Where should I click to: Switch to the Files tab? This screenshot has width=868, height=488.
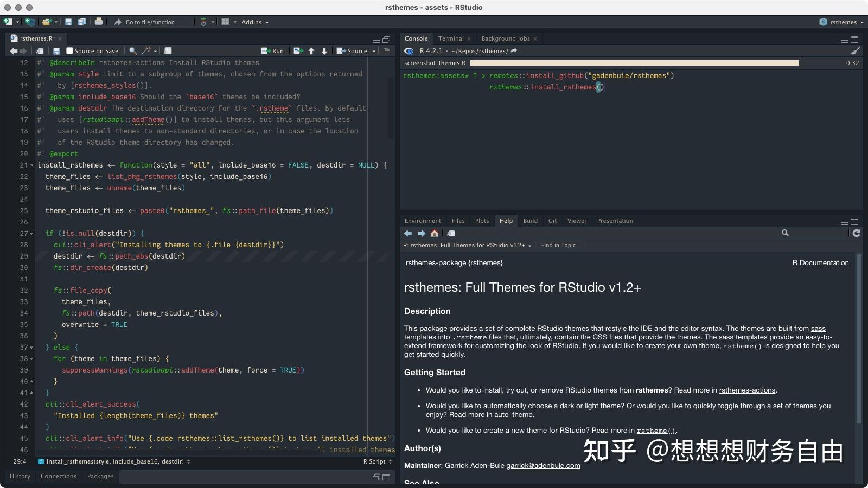point(458,221)
